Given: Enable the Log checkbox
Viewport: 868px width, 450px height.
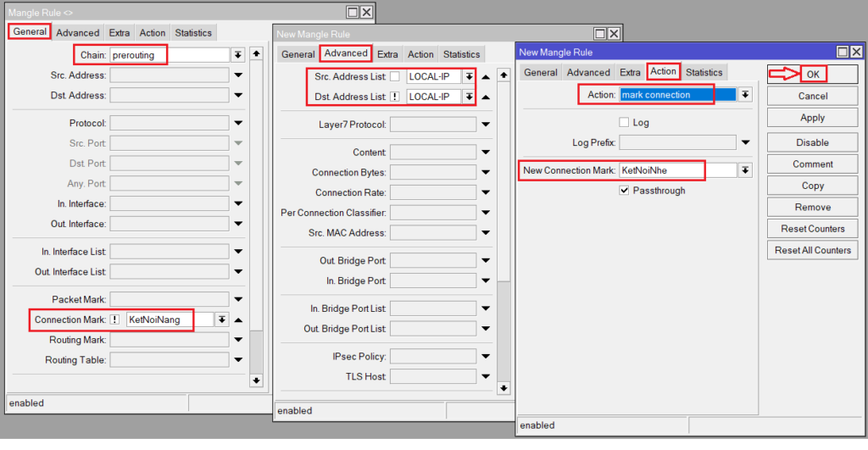Looking at the screenshot, I should pyautogui.click(x=625, y=123).
